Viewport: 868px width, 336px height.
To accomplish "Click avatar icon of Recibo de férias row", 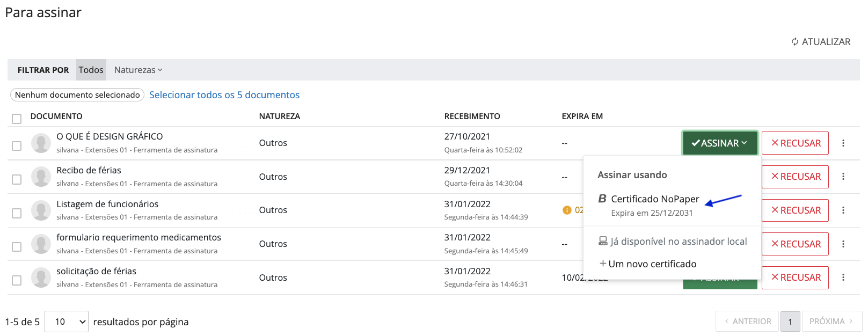I will coord(41,177).
